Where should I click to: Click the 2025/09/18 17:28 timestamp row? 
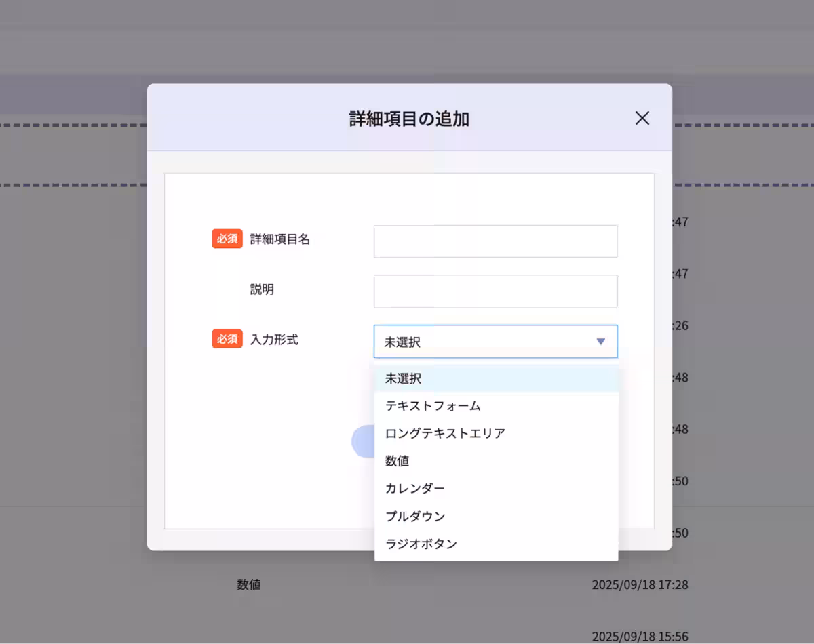click(x=640, y=585)
